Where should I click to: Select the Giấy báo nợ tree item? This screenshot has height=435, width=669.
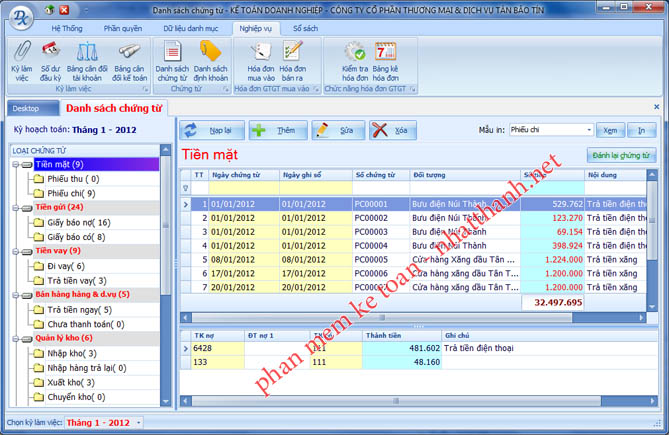78,222
